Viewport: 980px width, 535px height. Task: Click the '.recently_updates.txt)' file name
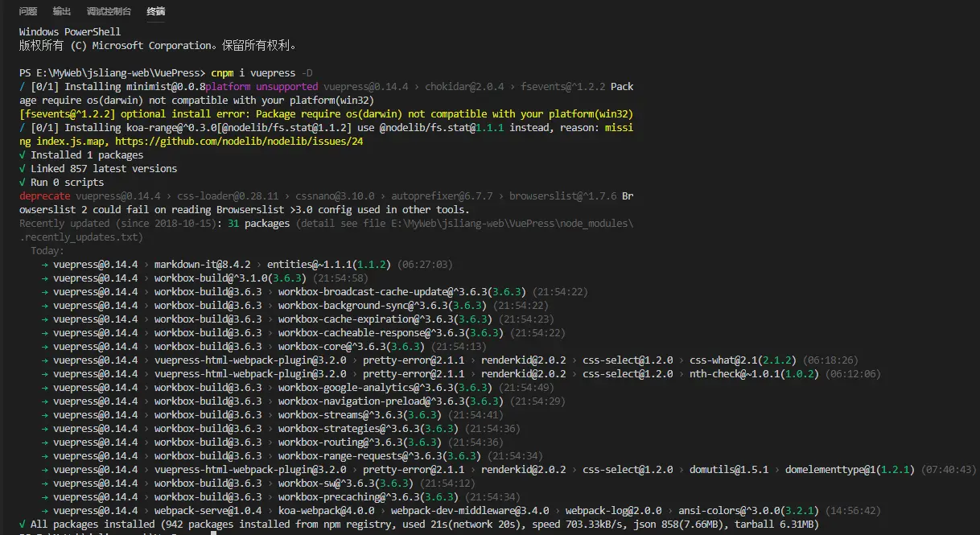(81, 237)
